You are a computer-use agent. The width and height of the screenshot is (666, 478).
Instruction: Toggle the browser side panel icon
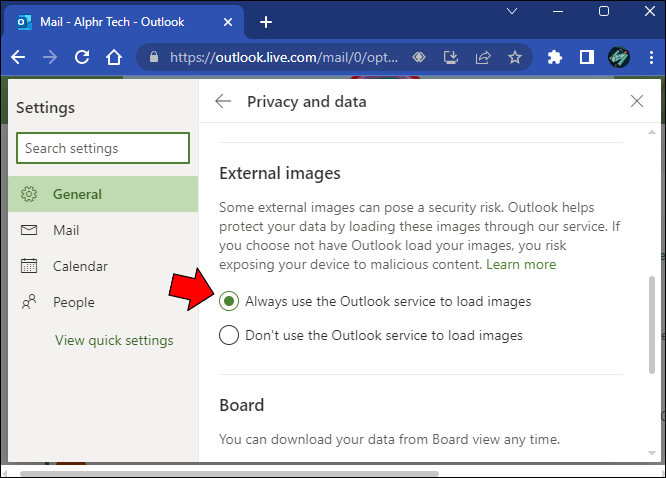tap(587, 57)
